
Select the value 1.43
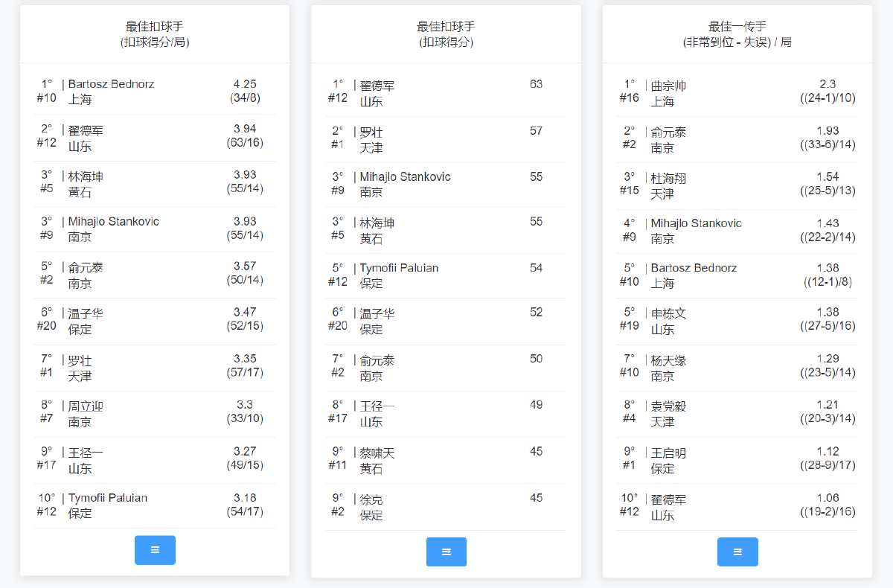pyautogui.click(x=828, y=223)
